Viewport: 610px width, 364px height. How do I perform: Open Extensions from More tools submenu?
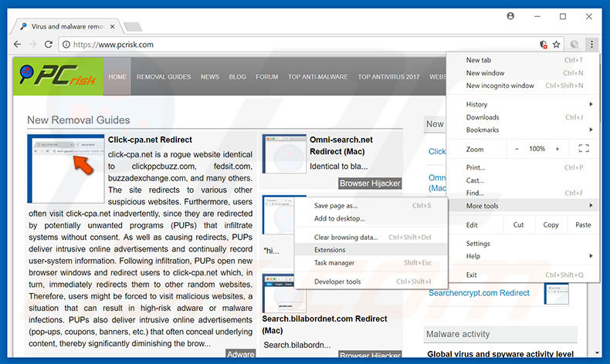point(371,250)
